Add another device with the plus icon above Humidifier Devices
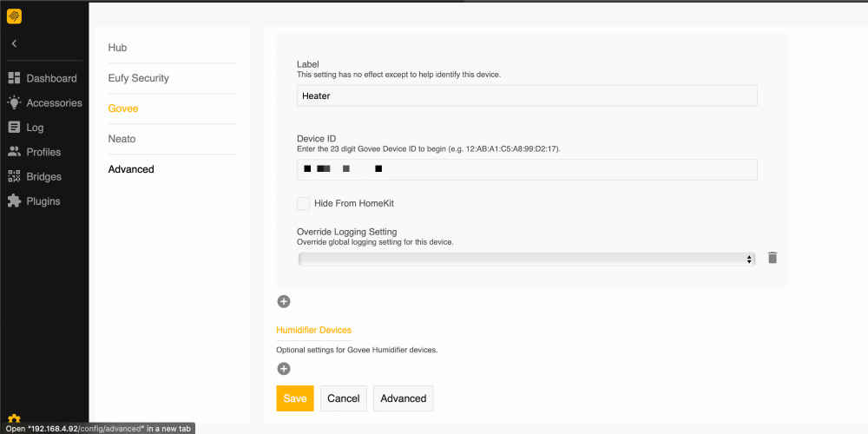Screen dimensions: 868x434 coord(284,301)
